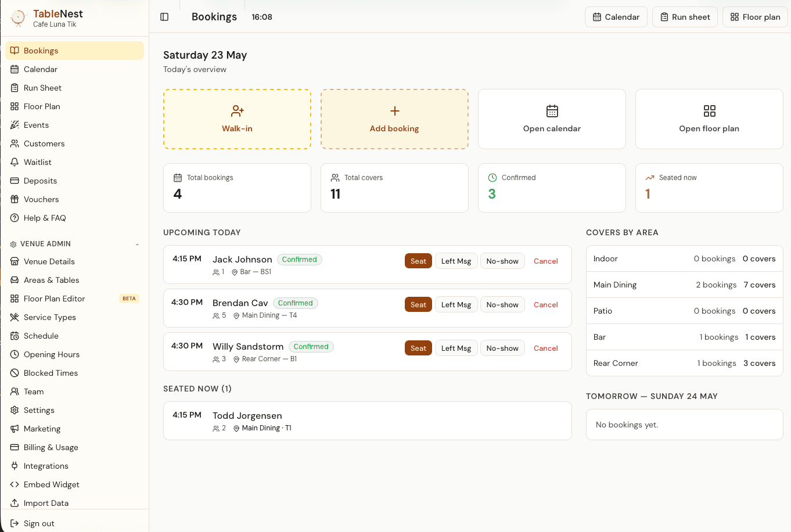The image size is (791, 532).
Task: Open the Events page
Action: pos(74,125)
